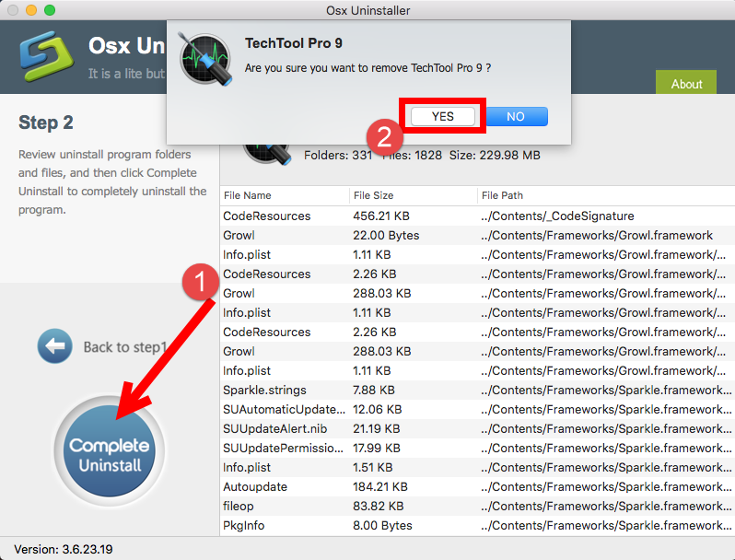The height and width of the screenshot is (560, 735).
Task: Select the Growl 22.00 Bytes row
Action: click(x=477, y=235)
